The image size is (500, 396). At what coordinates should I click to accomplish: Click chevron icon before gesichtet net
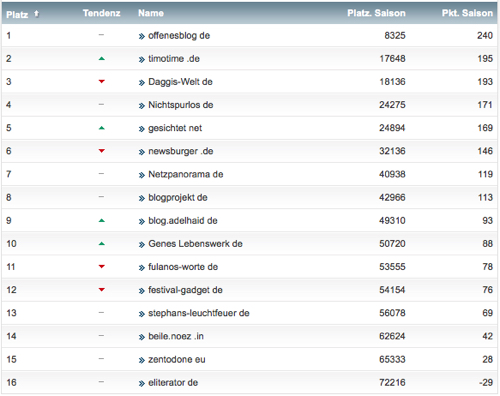142,129
